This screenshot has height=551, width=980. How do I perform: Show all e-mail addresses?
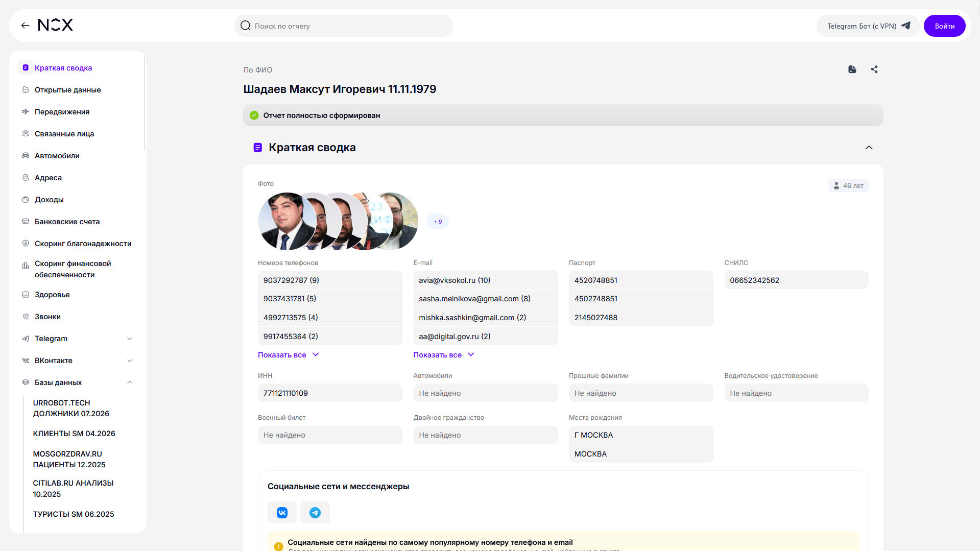[x=444, y=355]
